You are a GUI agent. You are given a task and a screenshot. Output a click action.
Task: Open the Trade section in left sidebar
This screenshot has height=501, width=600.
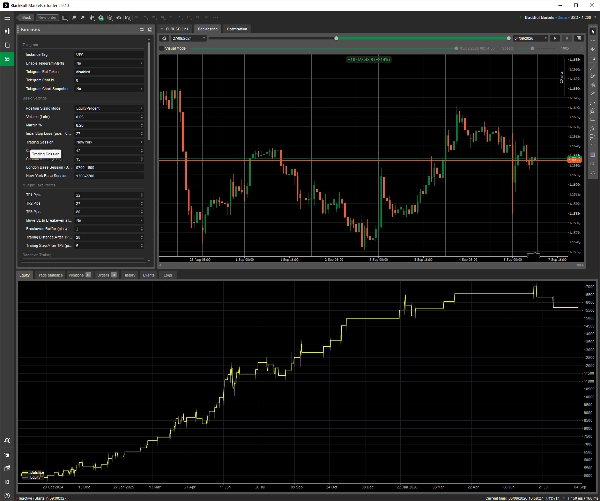7,31
